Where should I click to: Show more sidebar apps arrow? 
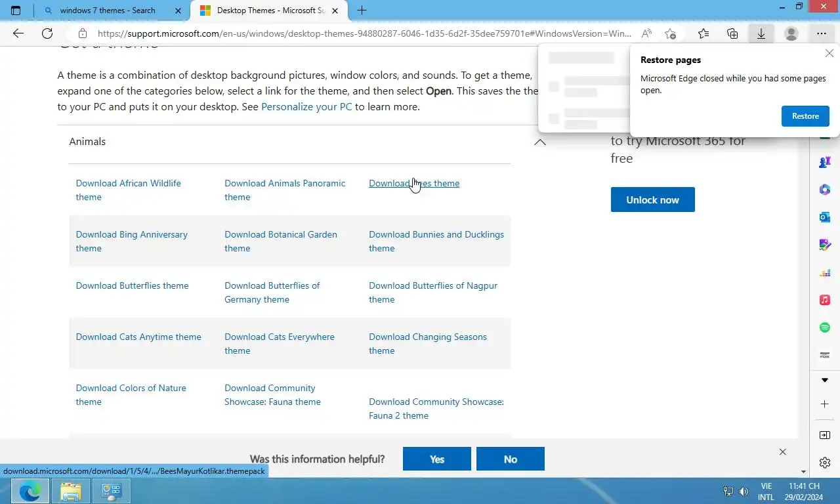(x=825, y=380)
